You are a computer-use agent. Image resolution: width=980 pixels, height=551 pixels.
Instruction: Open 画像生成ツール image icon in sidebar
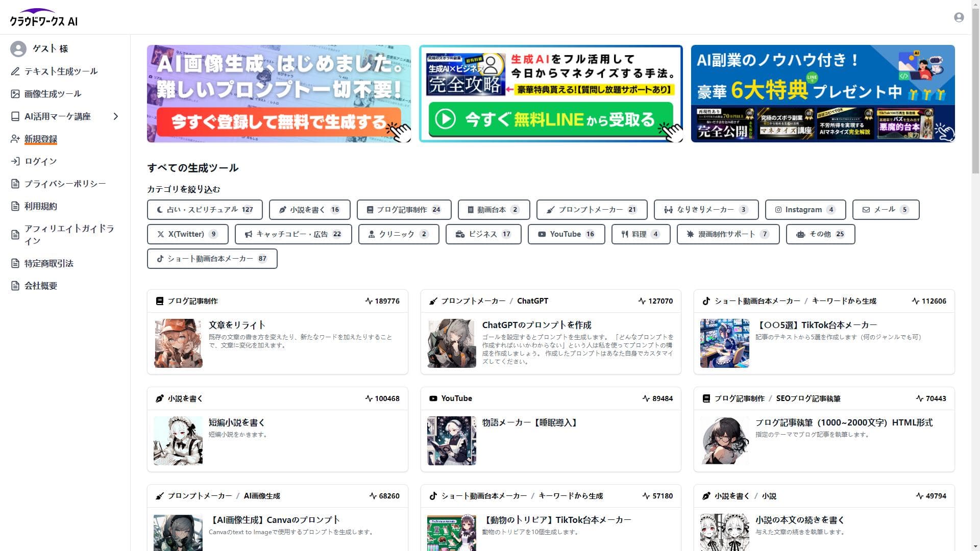(15, 94)
